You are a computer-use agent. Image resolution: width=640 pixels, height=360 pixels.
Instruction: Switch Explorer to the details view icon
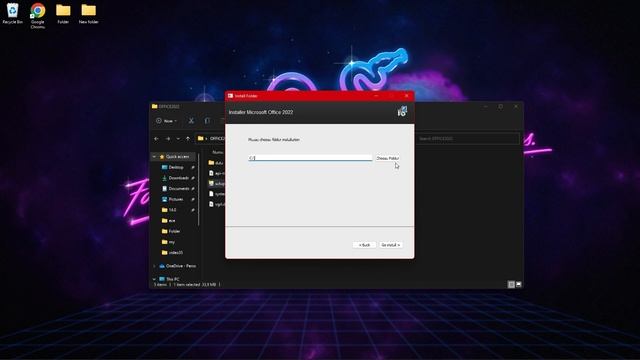(511, 284)
